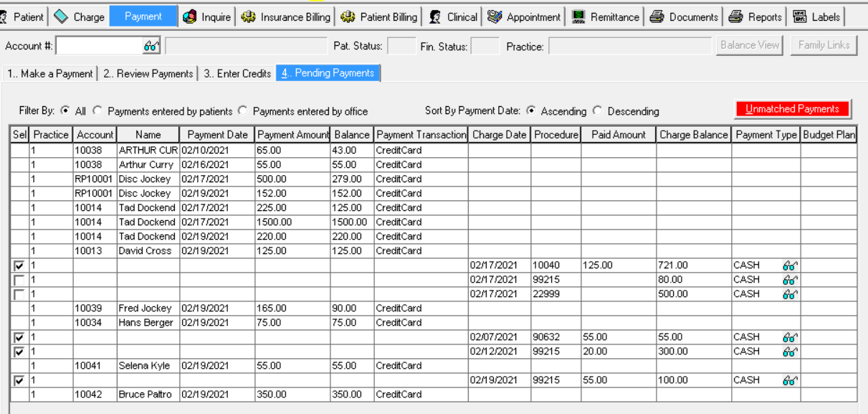Open the Reports module
Image resolution: width=868 pixels, height=414 pixels.
coord(755,17)
